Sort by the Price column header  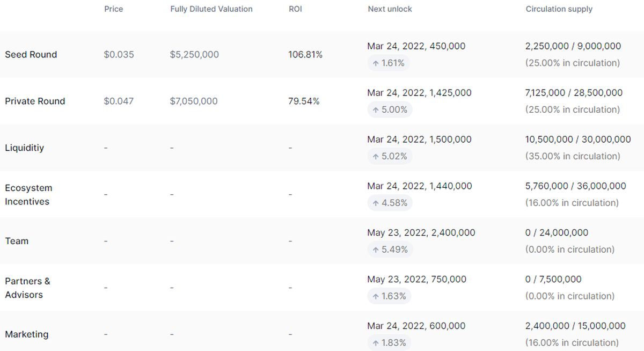[x=114, y=9]
